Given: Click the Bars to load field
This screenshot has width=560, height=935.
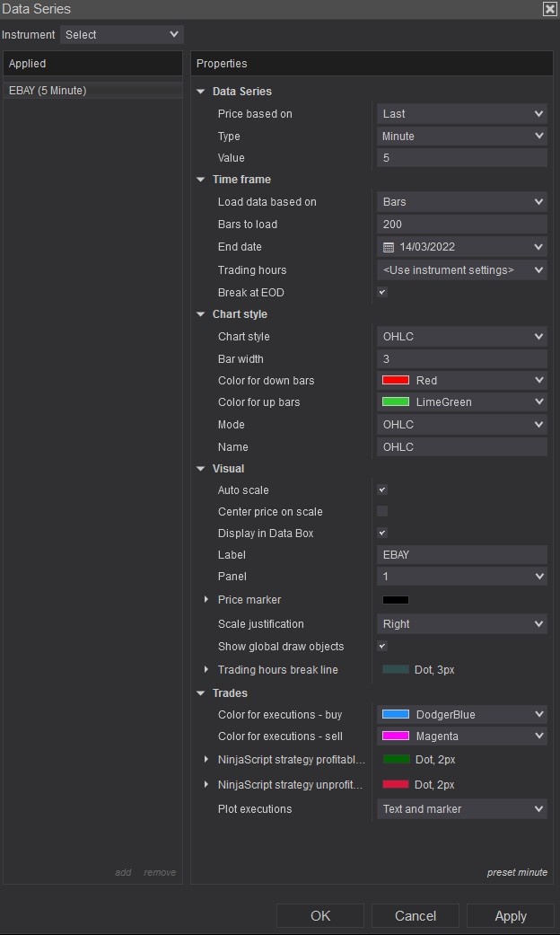Looking at the screenshot, I should click(x=461, y=225).
